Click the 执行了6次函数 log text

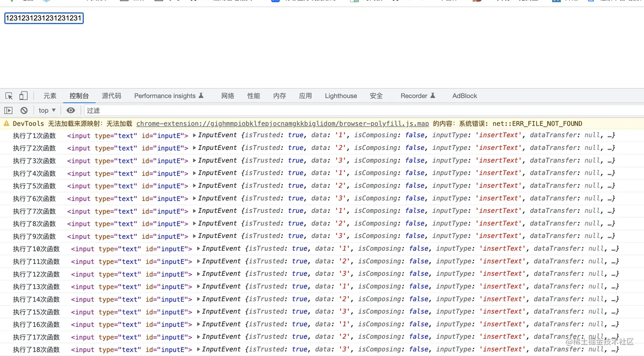coord(34,199)
